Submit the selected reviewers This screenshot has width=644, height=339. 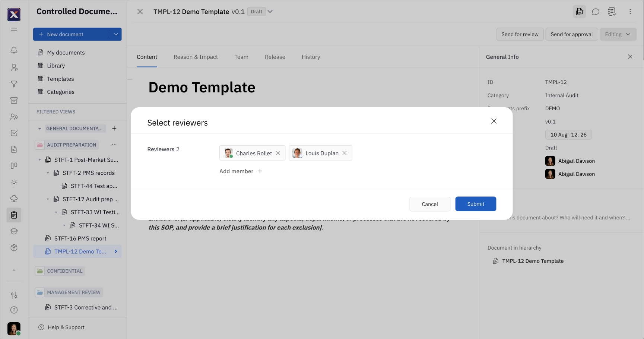click(x=476, y=204)
